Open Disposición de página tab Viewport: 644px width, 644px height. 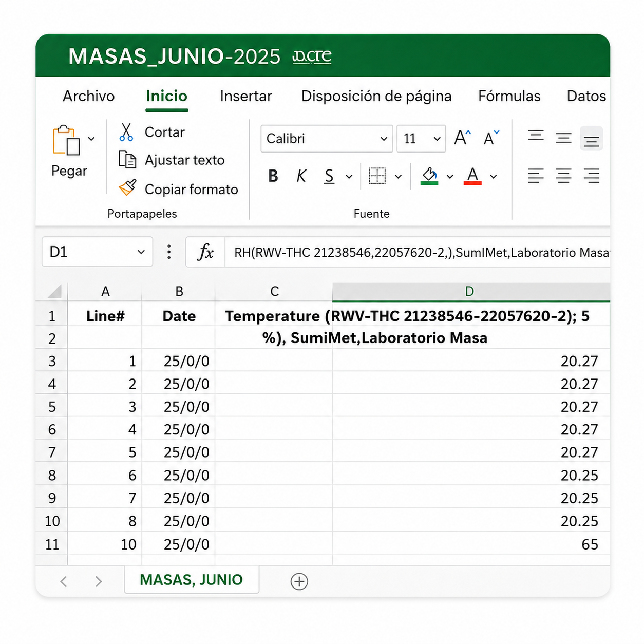tap(376, 96)
